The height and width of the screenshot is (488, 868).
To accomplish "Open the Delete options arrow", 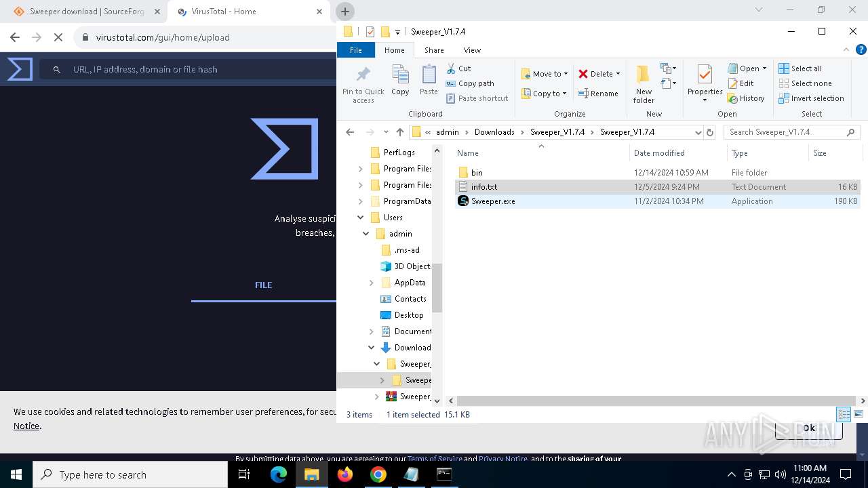I will click(618, 74).
